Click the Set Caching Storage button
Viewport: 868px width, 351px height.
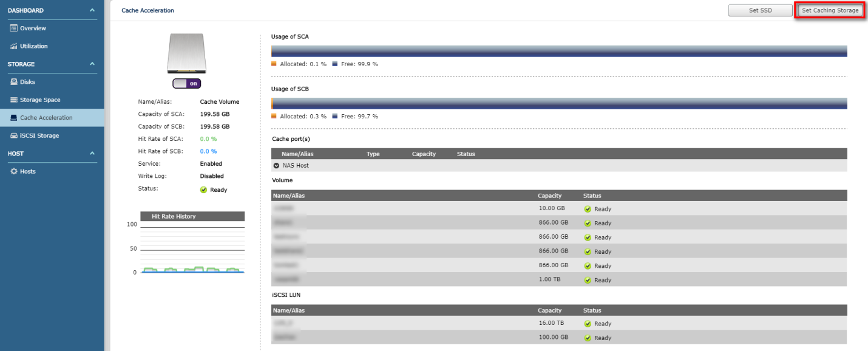pos(830,10)
